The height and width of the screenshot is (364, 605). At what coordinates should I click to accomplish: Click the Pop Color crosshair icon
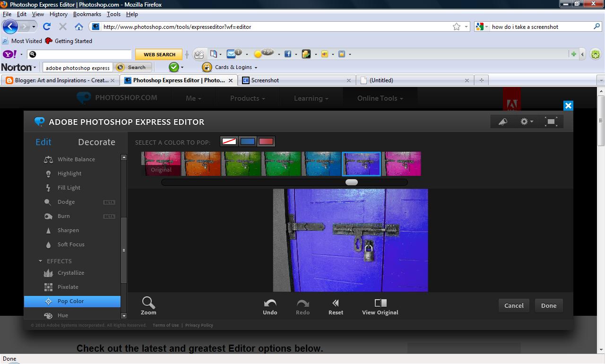click(48, 301)
